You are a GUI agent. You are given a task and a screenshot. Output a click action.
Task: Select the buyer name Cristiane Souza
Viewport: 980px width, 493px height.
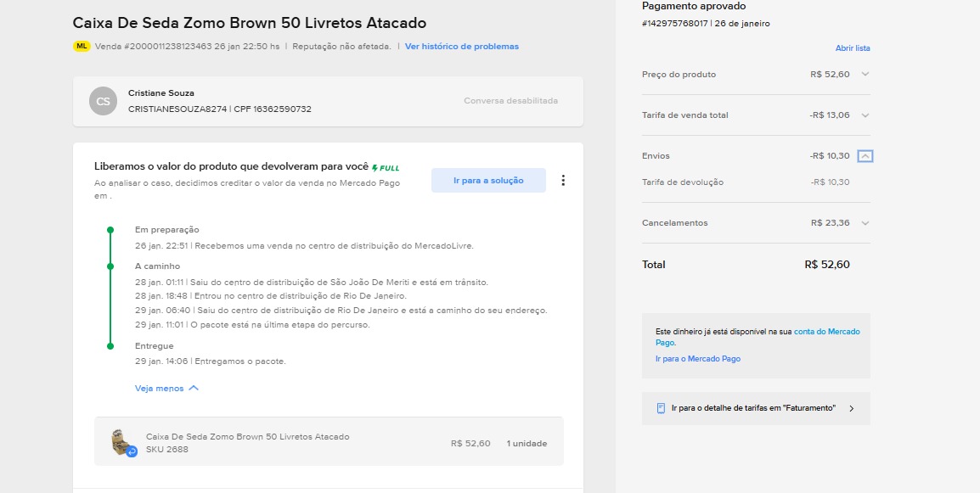(x=161, y=92)
